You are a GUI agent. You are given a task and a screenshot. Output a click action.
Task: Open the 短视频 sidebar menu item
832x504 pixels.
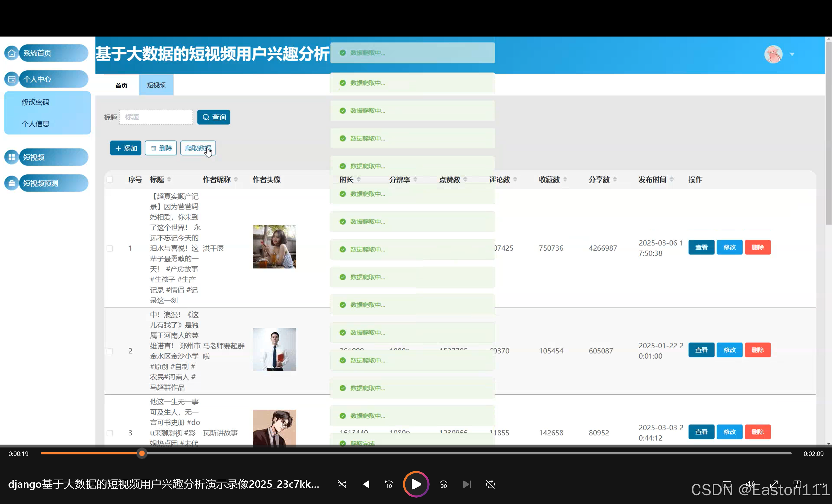point(54,157)
